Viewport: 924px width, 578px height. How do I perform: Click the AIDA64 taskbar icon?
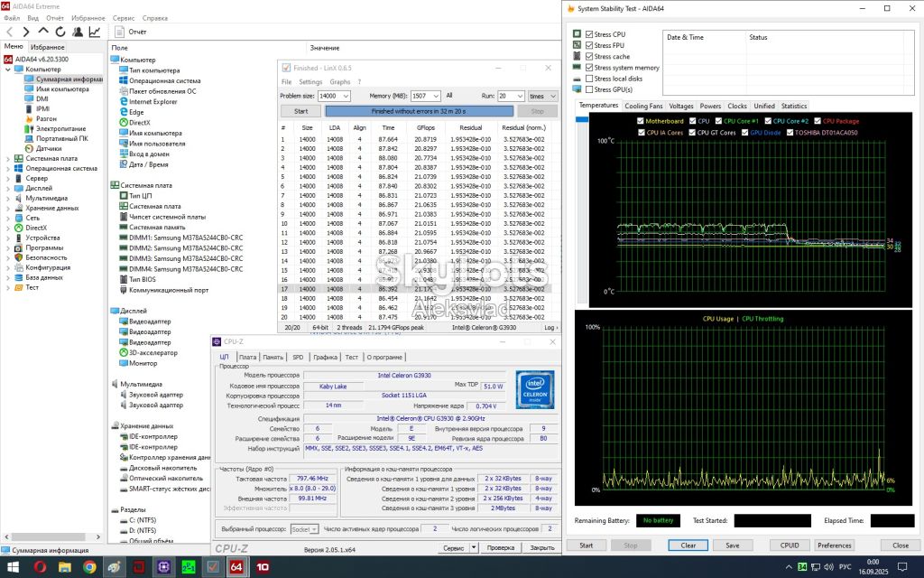236,567
